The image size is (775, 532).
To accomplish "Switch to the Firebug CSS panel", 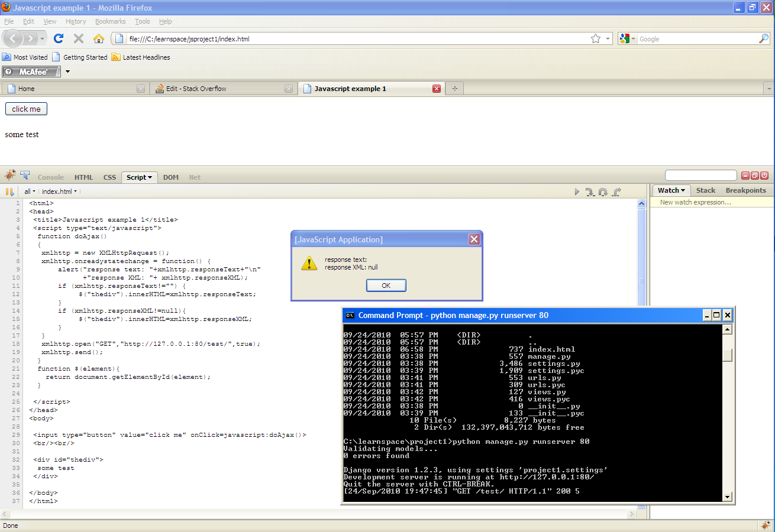I will point(109,177).
